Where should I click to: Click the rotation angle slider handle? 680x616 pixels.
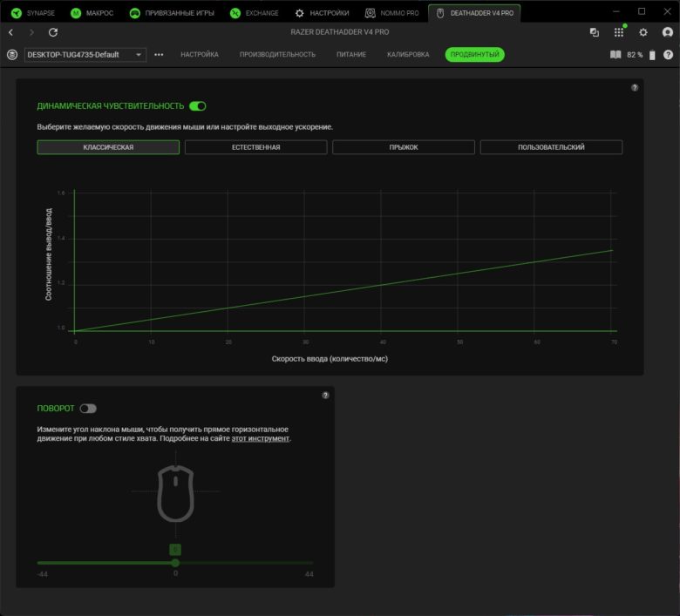175,563
